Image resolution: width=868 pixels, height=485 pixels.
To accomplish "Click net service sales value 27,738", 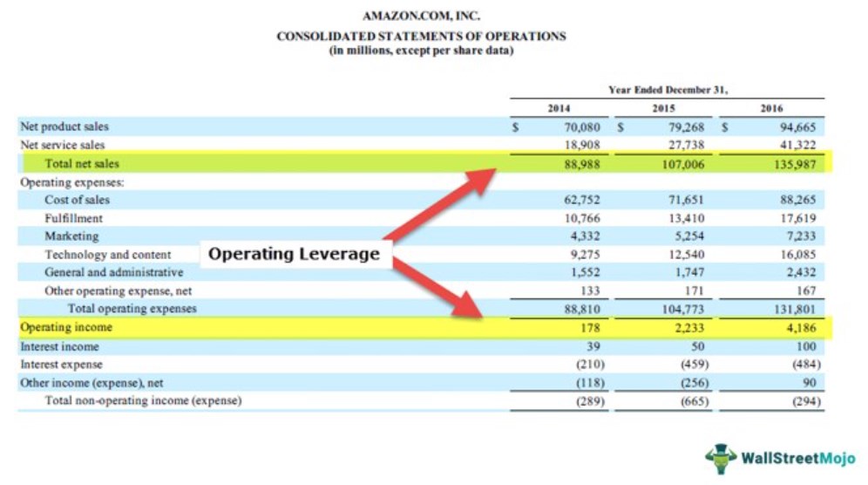I will point(687,145).
